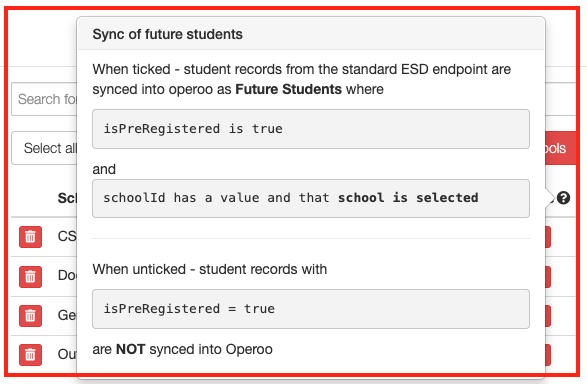This screenshot has width=587, height=384.
Task: Select the CS school name in the list
Action: click(67, 236)
